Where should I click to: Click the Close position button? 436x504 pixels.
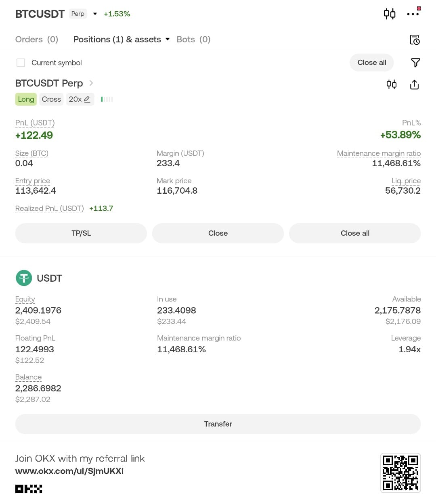pos(218,233)
